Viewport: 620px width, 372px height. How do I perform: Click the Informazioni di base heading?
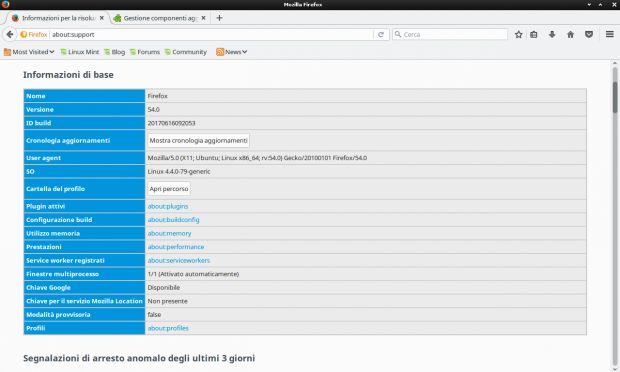point(68,75)
